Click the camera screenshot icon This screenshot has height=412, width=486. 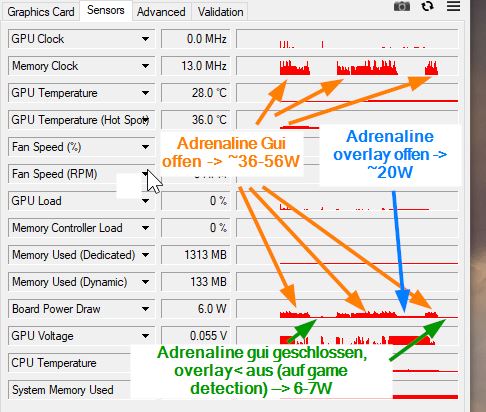click(402, 6)
